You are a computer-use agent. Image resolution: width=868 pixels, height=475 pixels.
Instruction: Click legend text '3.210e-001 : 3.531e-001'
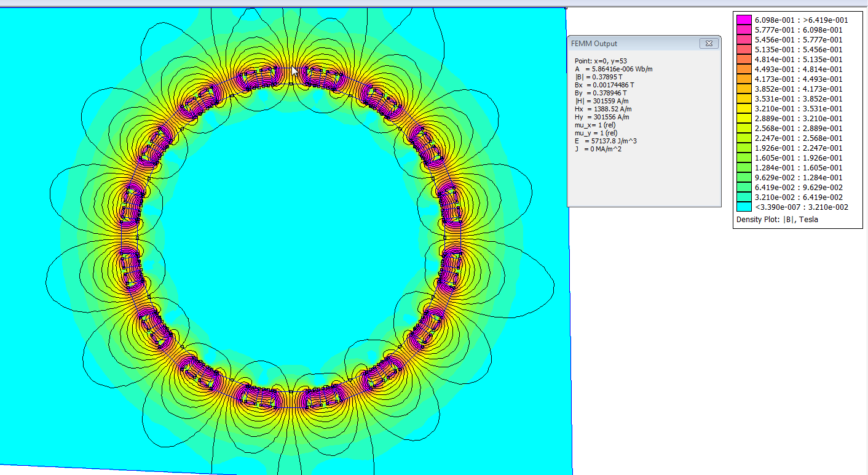point(799,108)
